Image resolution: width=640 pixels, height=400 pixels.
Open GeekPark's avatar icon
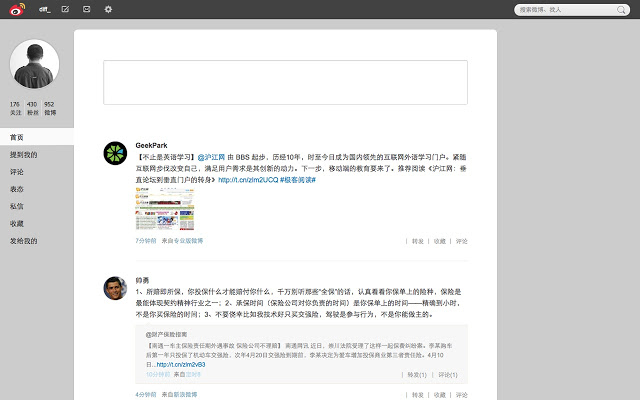coord(115,153)
